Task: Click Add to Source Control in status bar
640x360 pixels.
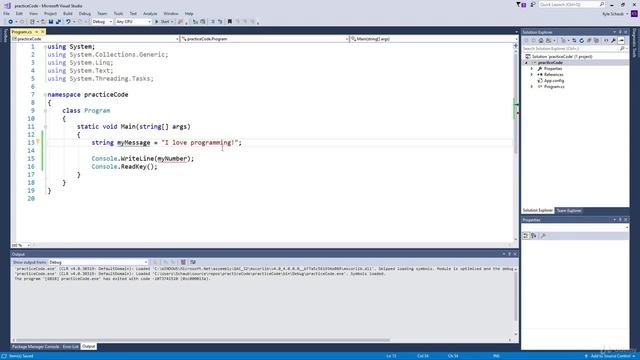Action: [610, 356]
